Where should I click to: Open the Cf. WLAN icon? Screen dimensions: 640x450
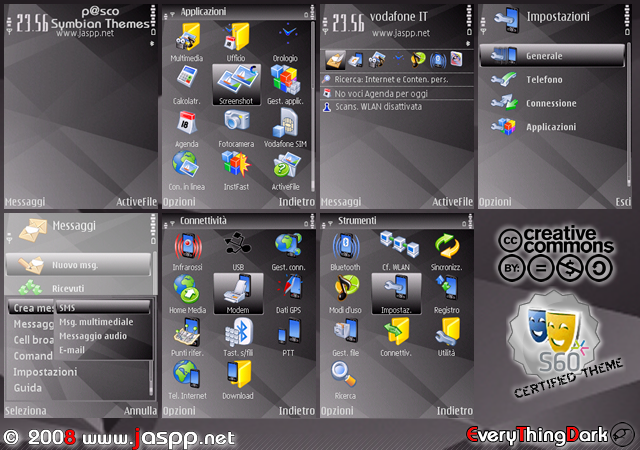pos(399,244)
